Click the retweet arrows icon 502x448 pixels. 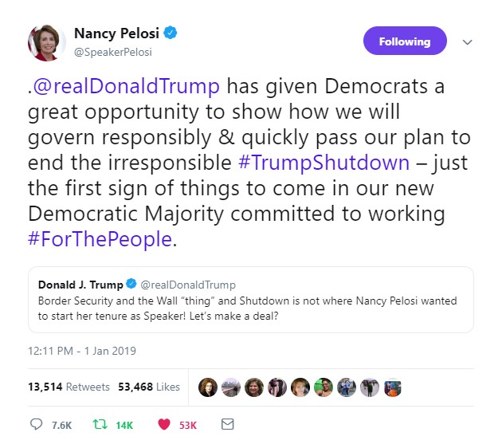pyautogui.click(x=99, y=425)
